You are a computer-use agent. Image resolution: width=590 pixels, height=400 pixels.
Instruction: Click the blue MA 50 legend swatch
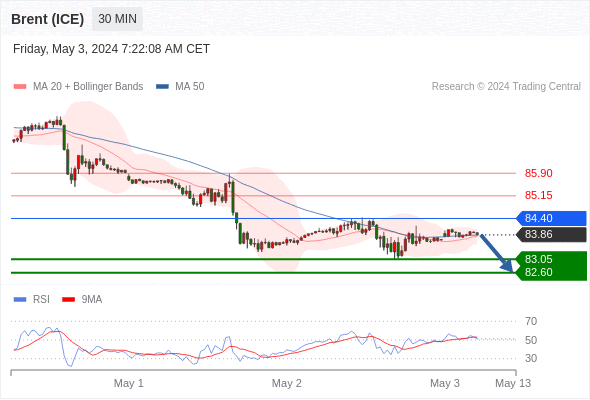(x=162, y=87)
